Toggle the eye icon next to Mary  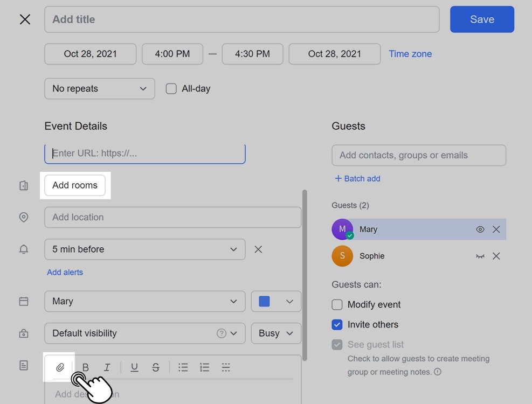coord(480,229)
